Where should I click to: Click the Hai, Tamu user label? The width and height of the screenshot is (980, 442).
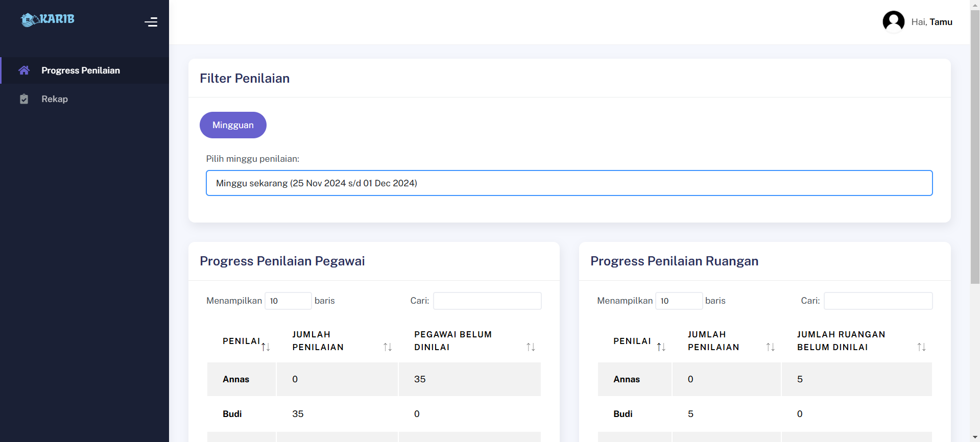point(931,22)
